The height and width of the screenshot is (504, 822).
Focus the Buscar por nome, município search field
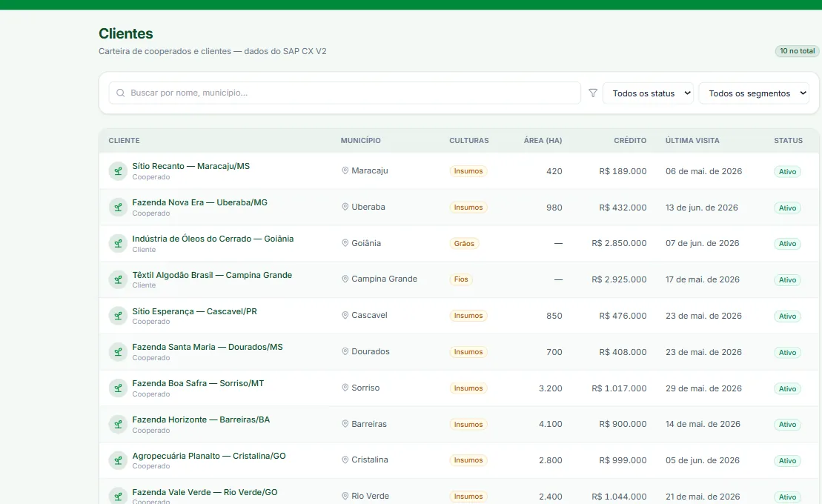(x=345, y=93)
